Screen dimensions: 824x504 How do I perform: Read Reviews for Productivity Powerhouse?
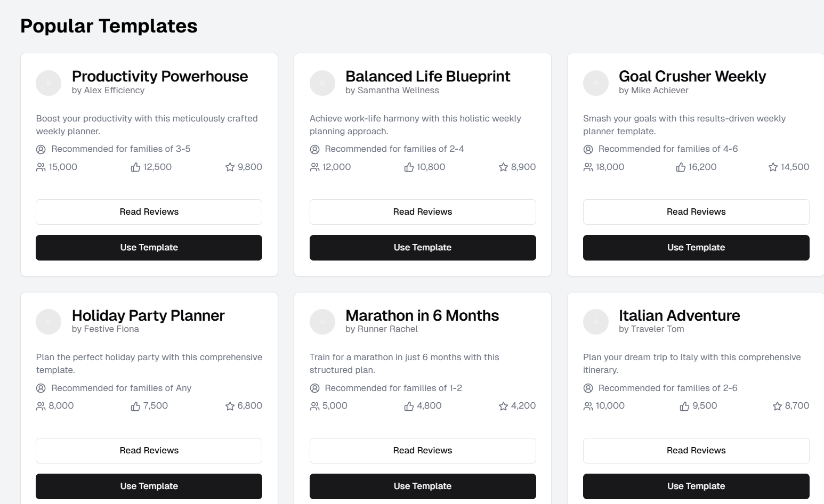pos(149,212)
